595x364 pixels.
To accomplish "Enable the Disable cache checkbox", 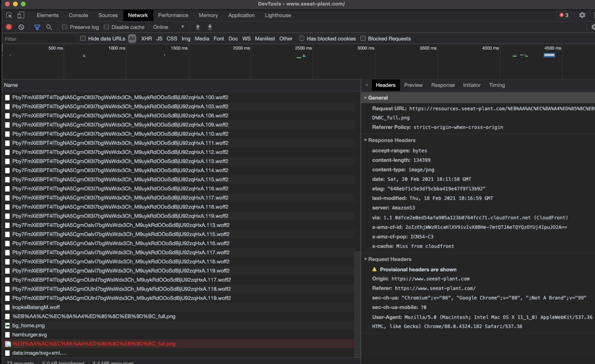I will tap(106, 27).
